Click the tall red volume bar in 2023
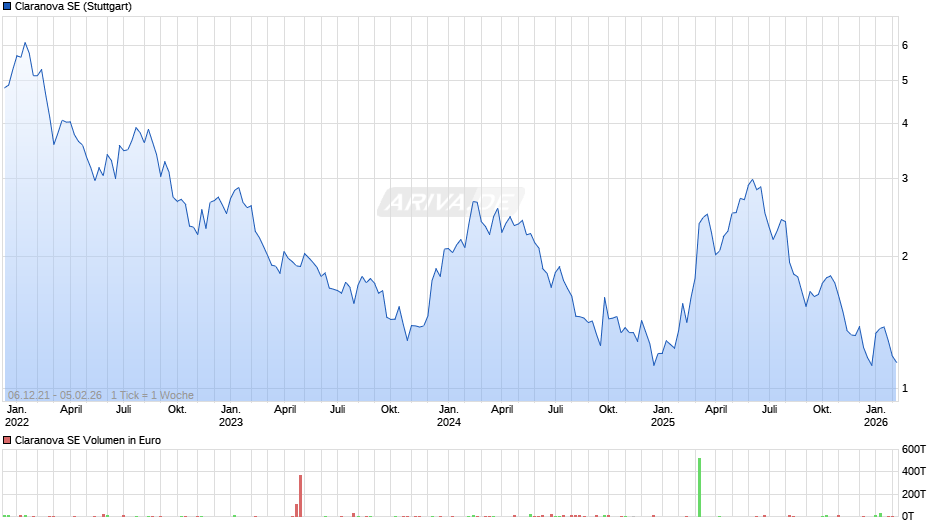 pyautogui.click(x=300, y=495)
